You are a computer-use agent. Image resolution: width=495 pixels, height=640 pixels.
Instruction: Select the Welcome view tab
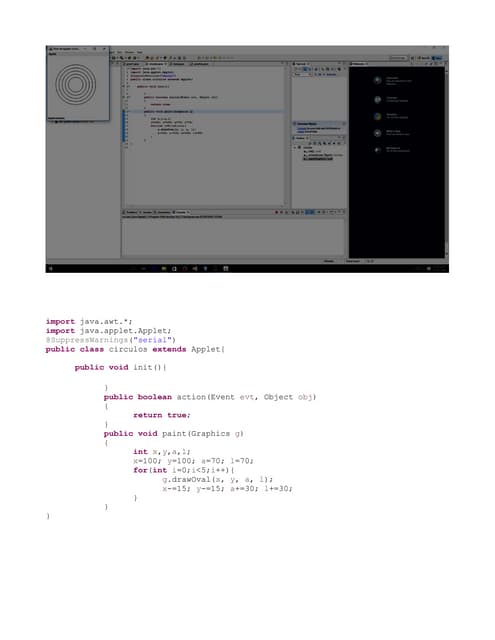358,64
